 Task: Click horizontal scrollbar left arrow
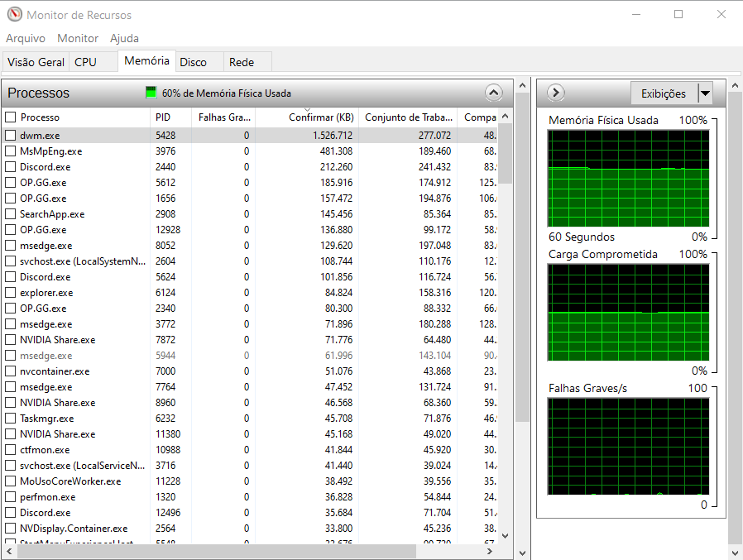pyautogui.click(x=8, y=552)
